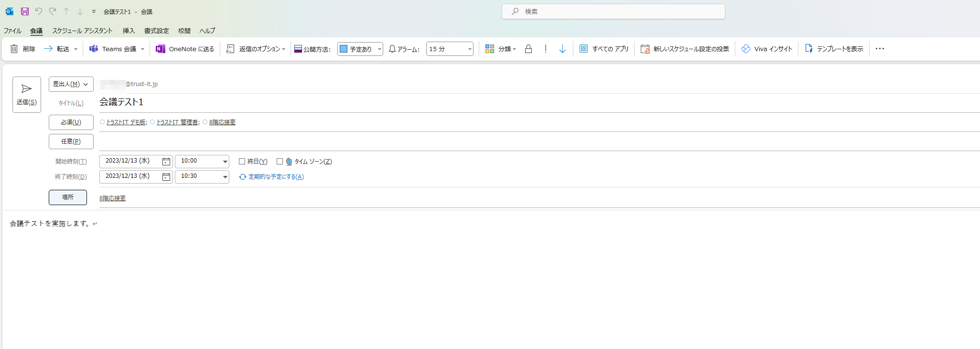Mark meeting as private with lock icon
980x349 pixels.
coord(528,49)
